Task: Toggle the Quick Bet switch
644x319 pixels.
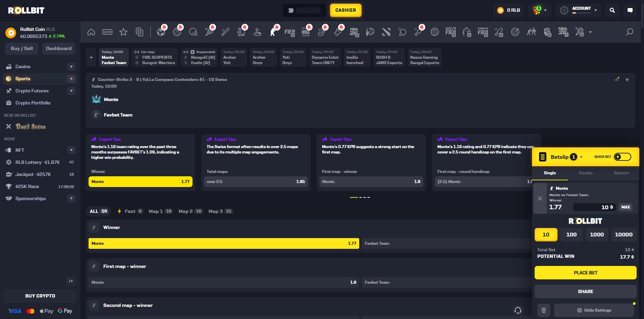Action: (623, 157)
